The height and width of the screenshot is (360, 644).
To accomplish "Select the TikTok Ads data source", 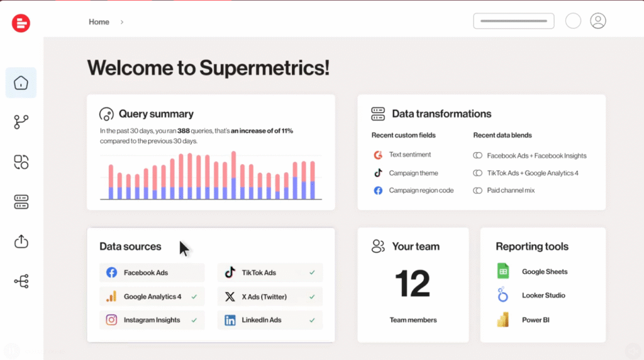I will click(270, 273).
